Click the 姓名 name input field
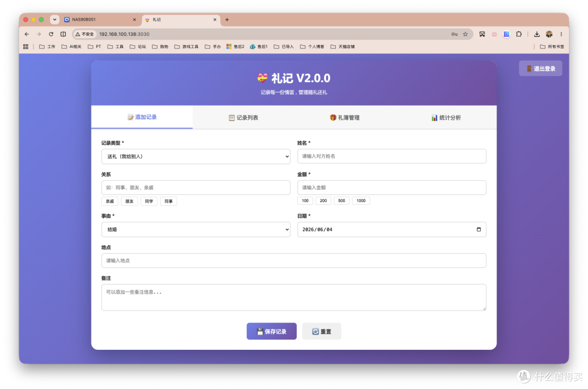The width and height of the screenshot is (588, 389). pyautogui.click(x=392, y=156)
